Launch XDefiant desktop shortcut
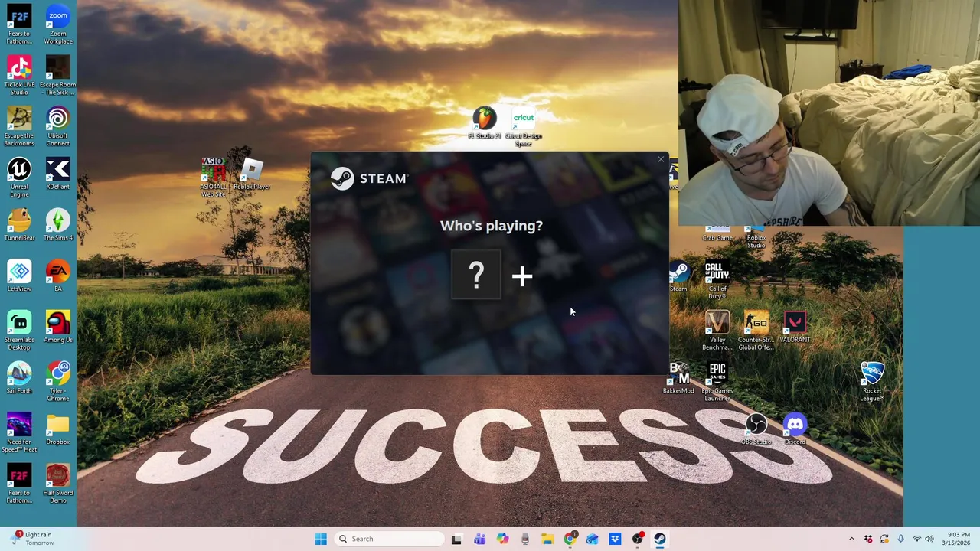Viewport: 980px width, 551px height. (57, 174)
